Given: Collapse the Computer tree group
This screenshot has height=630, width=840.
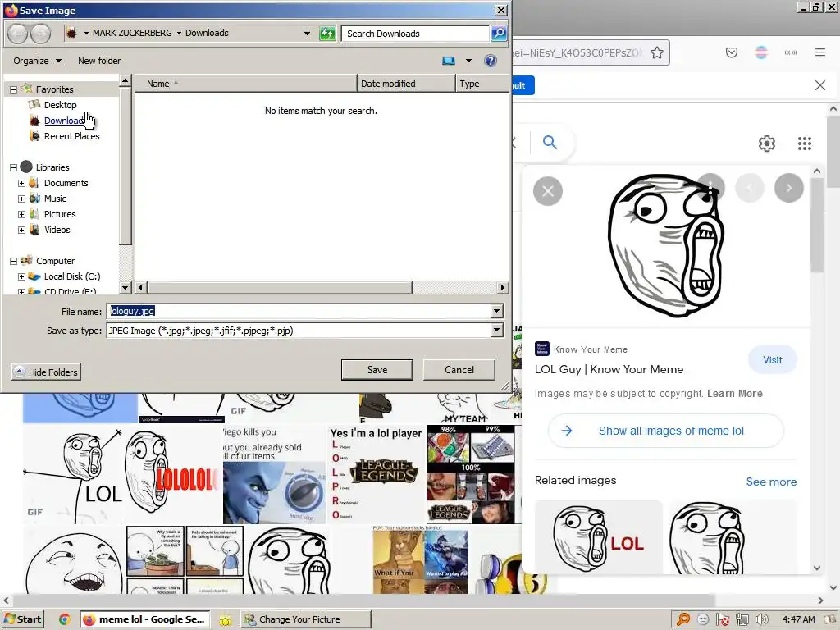Looking at the screenshot, I should (13, 262).
